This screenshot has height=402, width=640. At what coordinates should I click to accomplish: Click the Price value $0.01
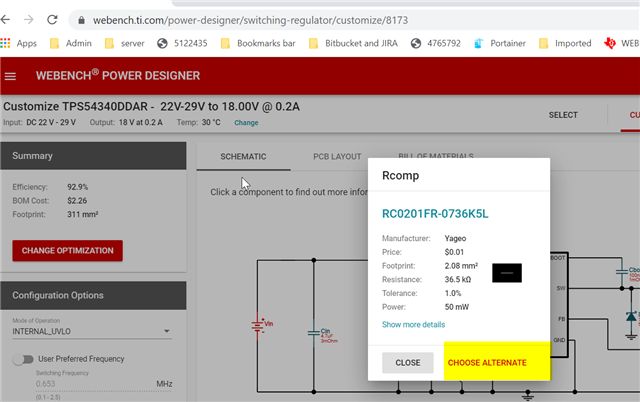click(454, 252)
